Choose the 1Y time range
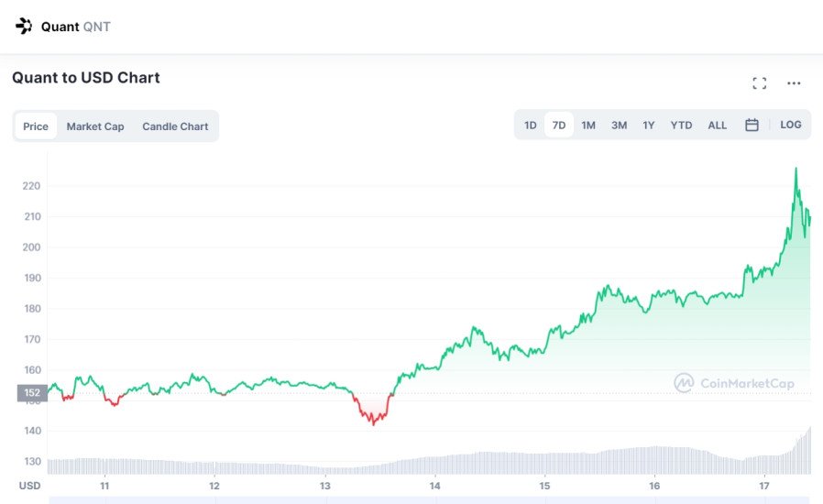 click(649, 125)
